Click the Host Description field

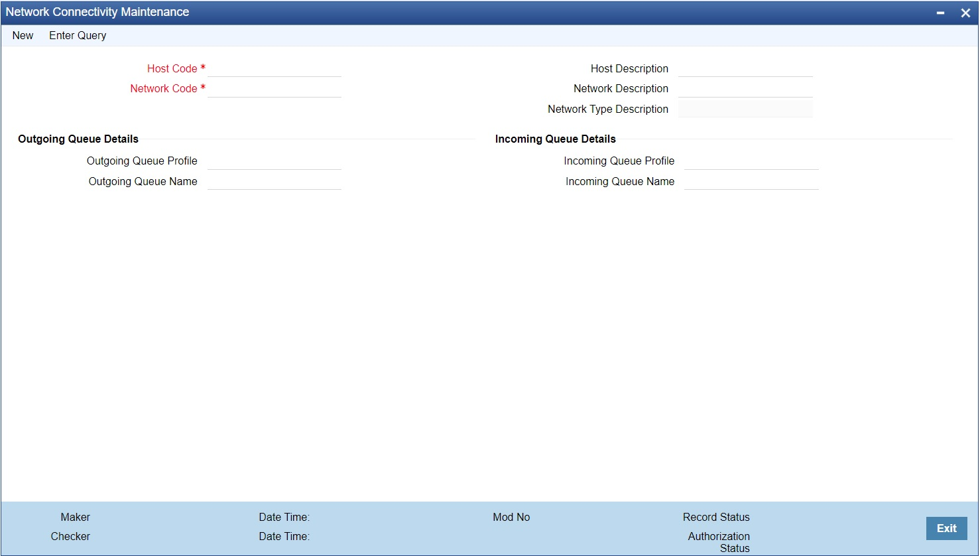(x=745, y=68)
